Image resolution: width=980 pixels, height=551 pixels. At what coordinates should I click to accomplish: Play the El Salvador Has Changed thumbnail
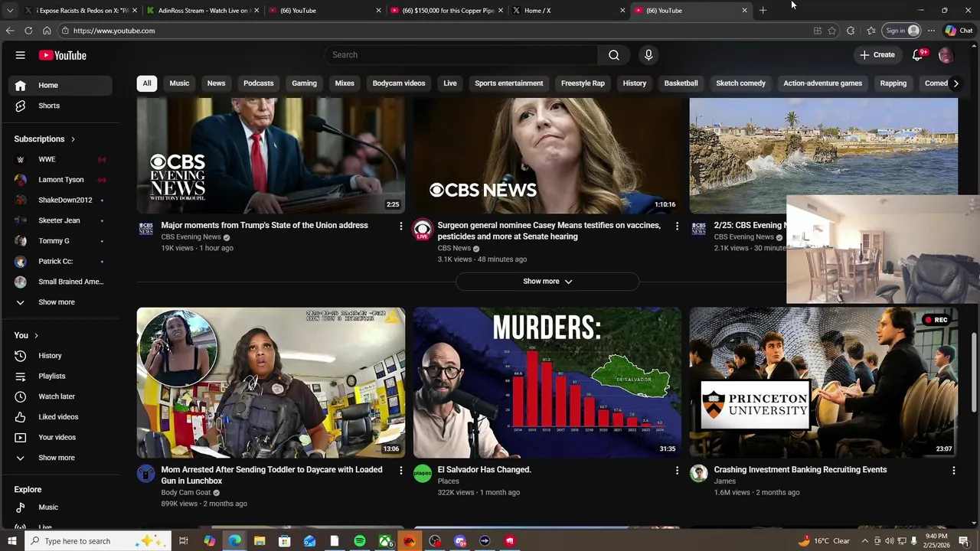547,383
